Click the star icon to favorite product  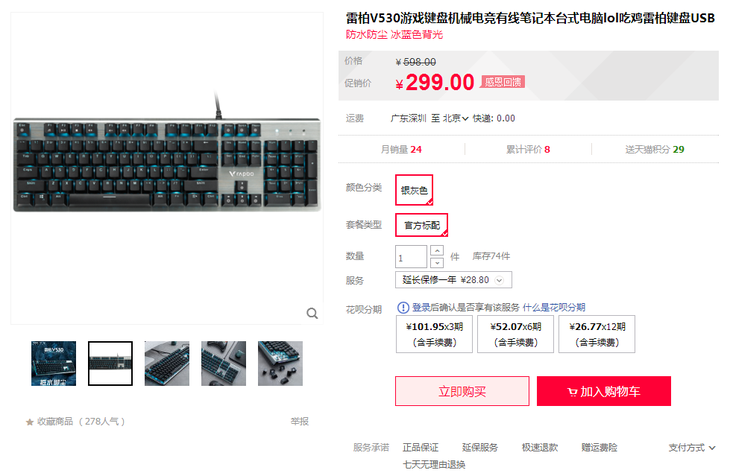click(x=29, y=422)
